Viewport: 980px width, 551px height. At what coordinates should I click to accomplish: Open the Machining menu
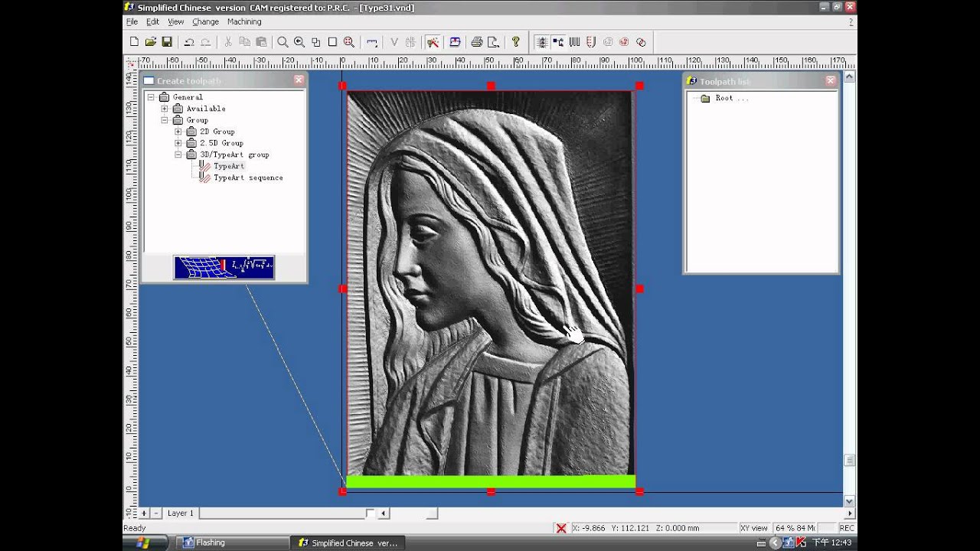(244, 21)
